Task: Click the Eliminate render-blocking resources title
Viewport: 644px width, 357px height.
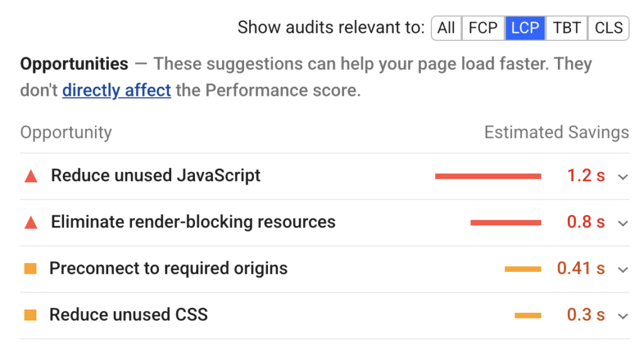Action: (193, 222)
